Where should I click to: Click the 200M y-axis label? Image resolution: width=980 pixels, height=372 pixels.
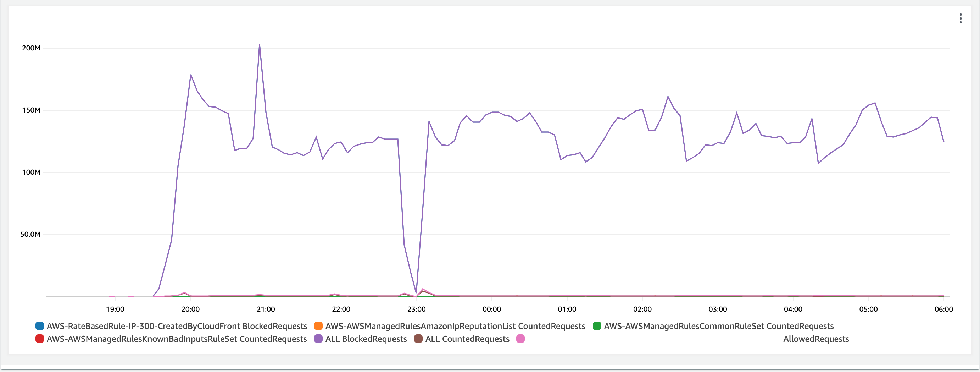pyautogui.click(x=31, y=48)
